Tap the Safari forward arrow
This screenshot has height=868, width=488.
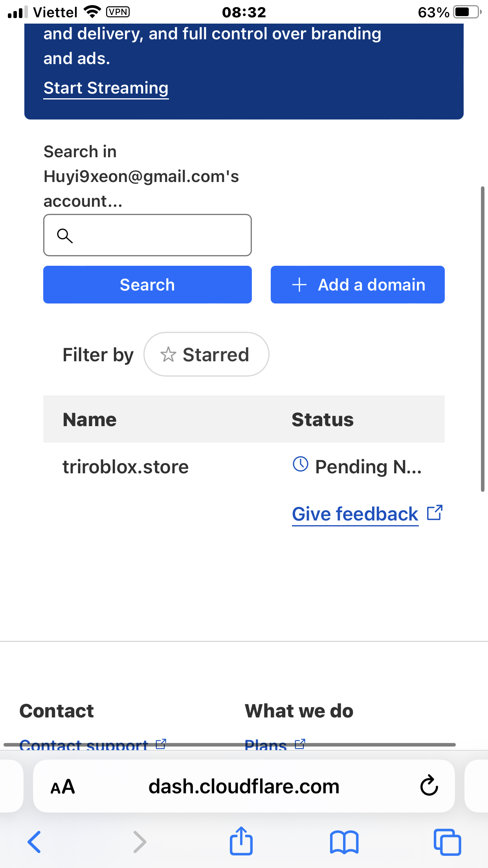point(139,842)
